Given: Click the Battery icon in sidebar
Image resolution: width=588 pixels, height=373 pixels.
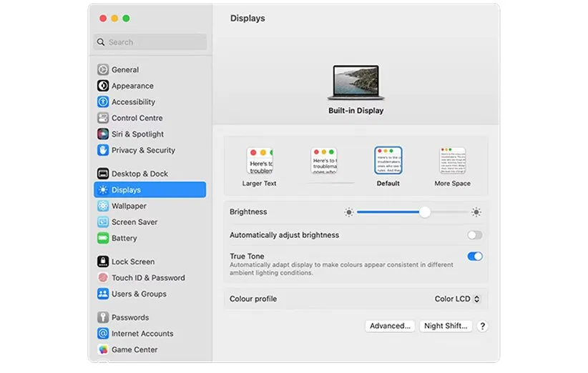Looking at the screenshot, I should pos(103,239).
